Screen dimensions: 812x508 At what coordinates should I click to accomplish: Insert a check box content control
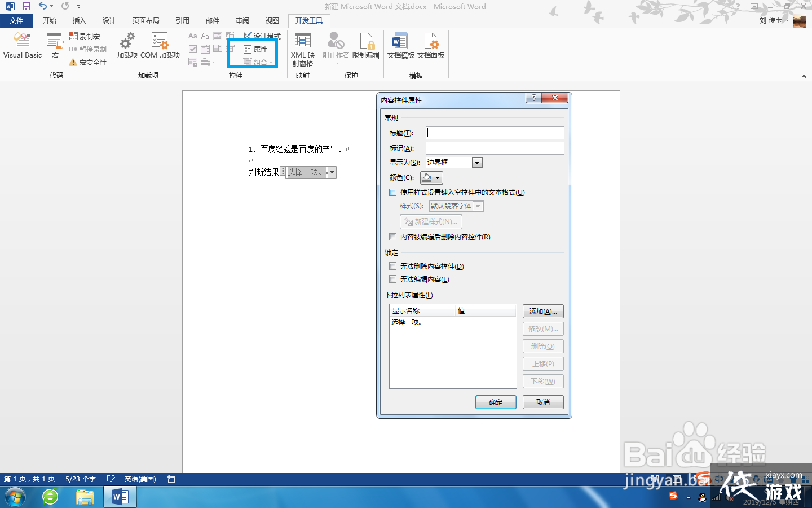tap(193, 49)
